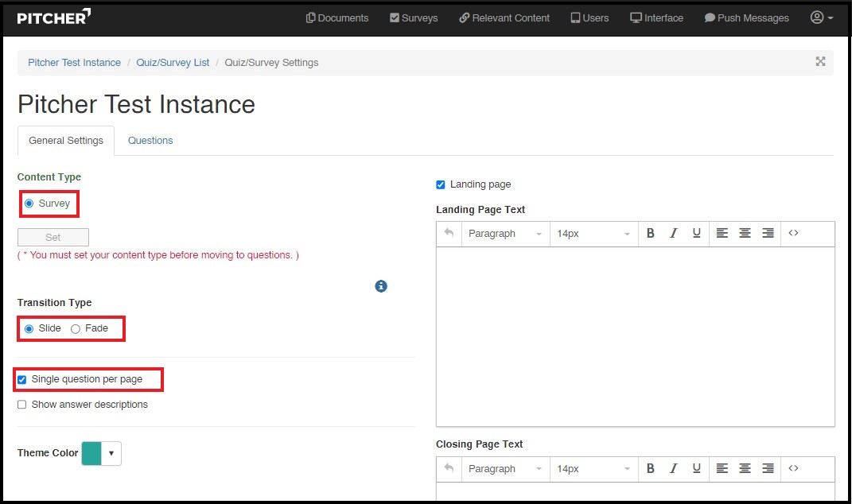852x504 pixels.
Task: Click Underline icon in Landing Page editor
Action: click(x=697, y=234)
